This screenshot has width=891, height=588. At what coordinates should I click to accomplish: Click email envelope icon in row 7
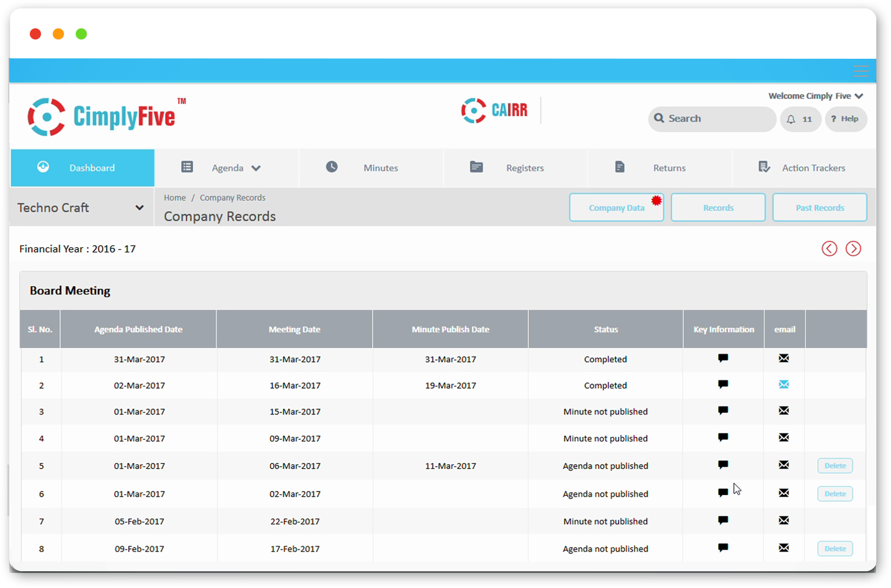tap(784, 520)
